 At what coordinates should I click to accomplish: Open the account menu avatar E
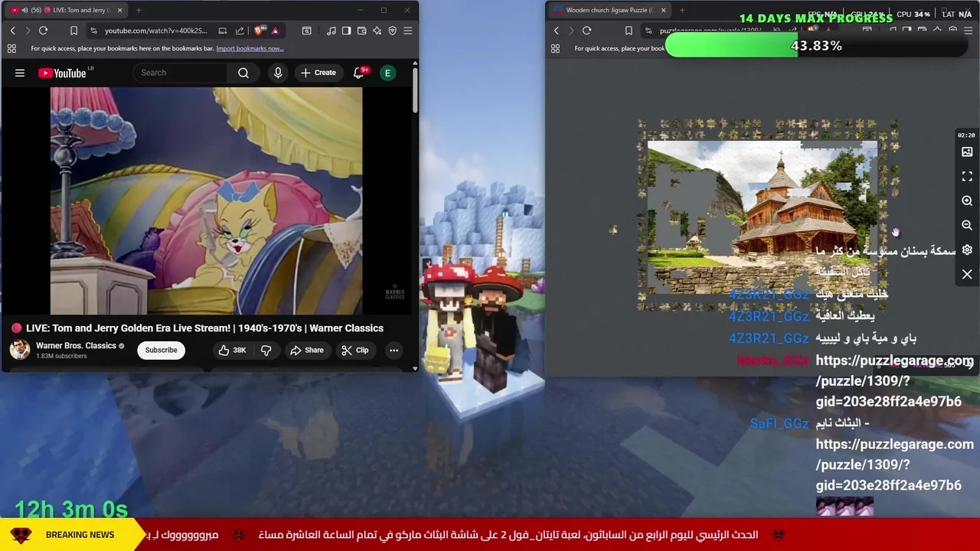[x=387, y=73]
